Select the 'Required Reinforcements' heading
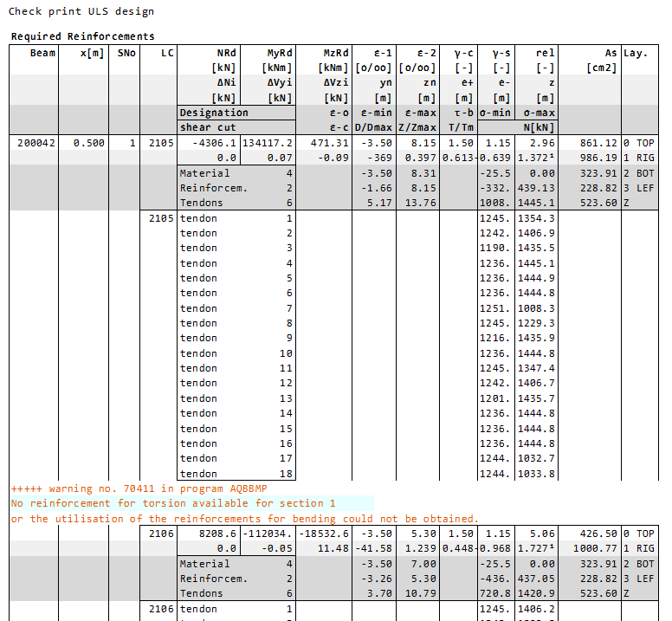 coord(82,36)
